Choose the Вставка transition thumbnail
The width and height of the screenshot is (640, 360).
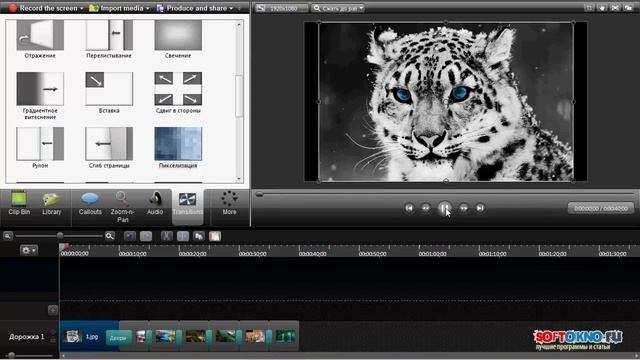pos(109,89)
